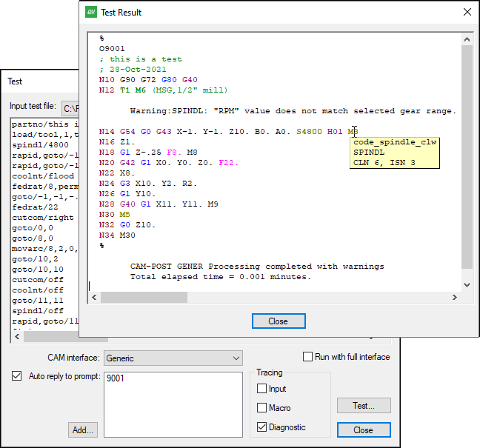Image resolution: width=480 pixels, height=448 pixels.
Task: Click 'cutcom/right' in the test input list
Action: pos(43,218)
